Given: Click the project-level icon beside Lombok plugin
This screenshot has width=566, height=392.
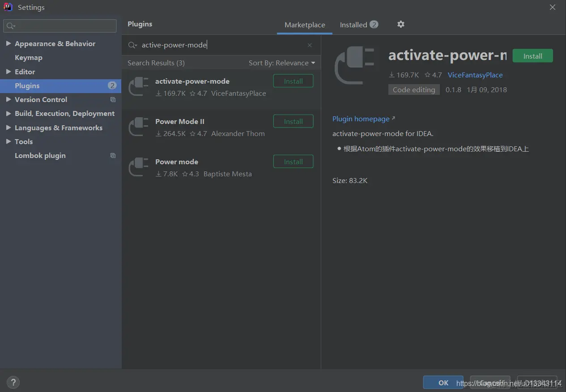Looking at the screenshot, I should (113, 156).
